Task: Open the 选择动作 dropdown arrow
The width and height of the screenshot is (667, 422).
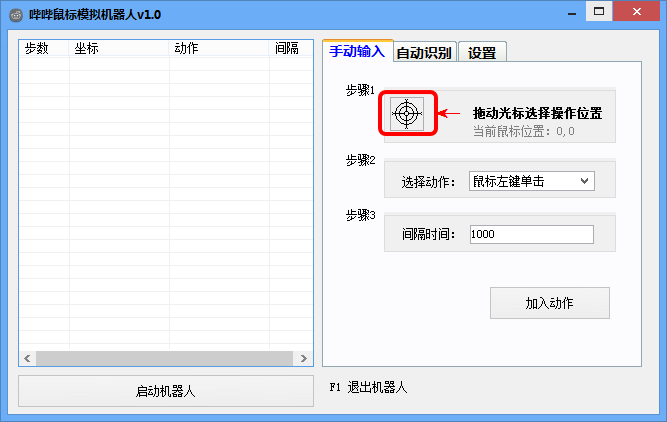Action: coord(584,181)
